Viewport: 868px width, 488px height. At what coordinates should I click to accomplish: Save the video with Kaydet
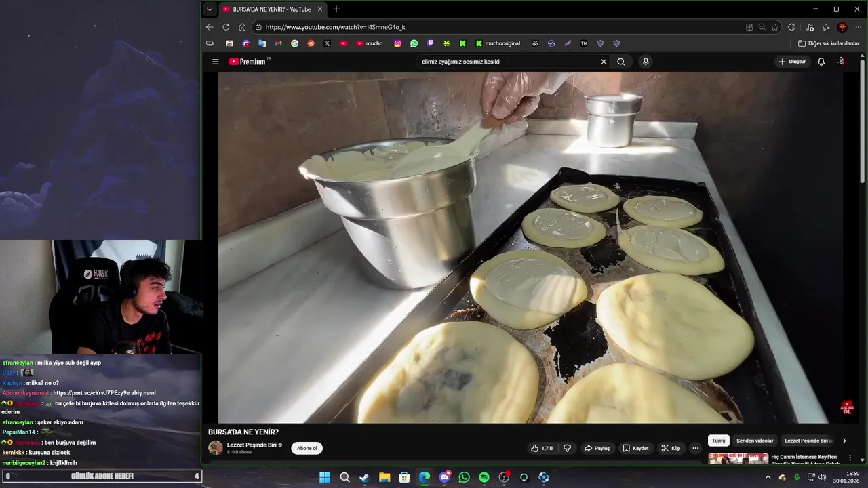[x=636, y=448]
